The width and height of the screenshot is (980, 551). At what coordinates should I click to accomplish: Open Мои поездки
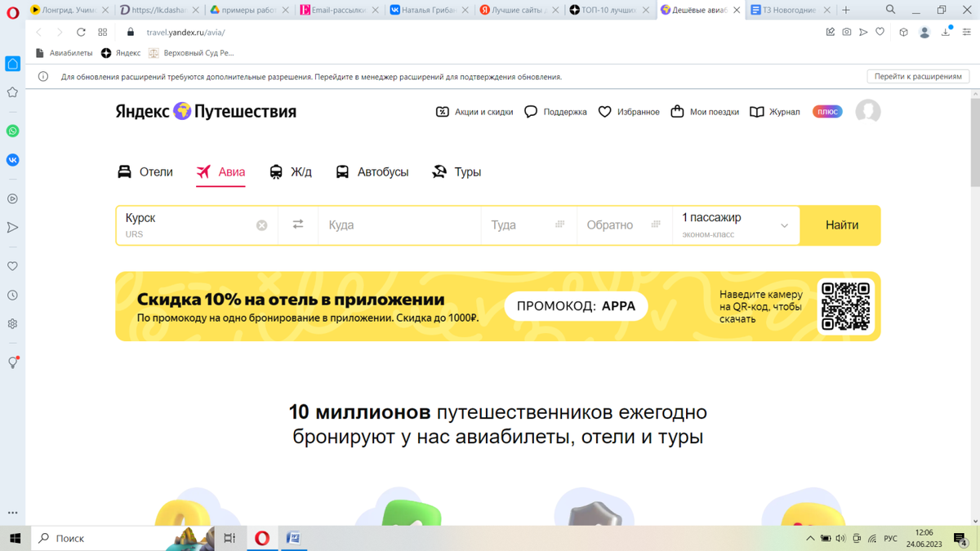[x=705, y=112]
